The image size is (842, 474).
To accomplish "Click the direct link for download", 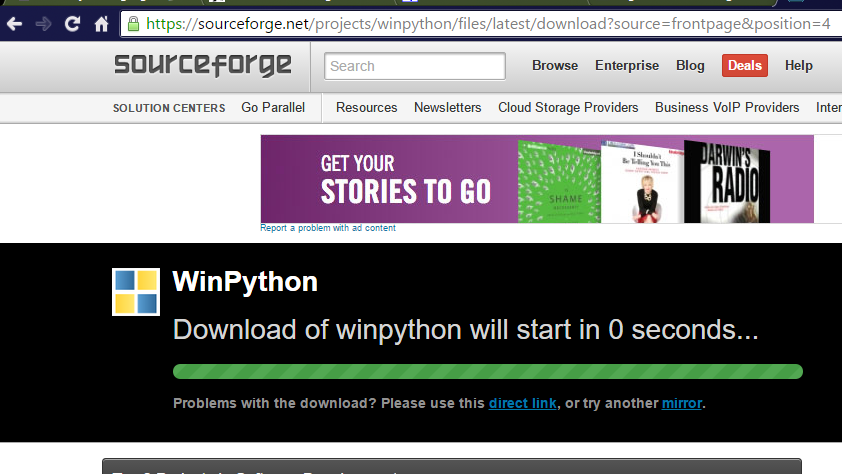I will (522, 403).
